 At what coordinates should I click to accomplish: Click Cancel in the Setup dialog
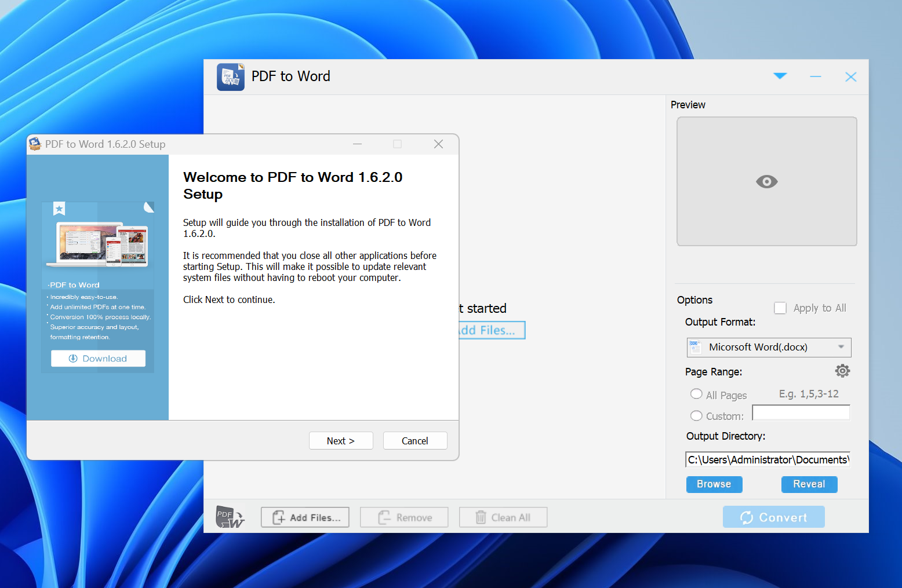click(x=415, y=441)
